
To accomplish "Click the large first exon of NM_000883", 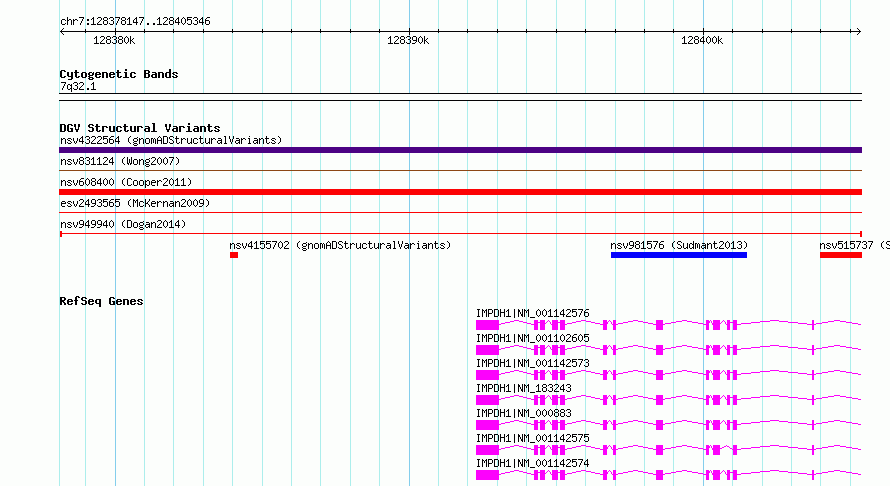I will pos(487,425).
